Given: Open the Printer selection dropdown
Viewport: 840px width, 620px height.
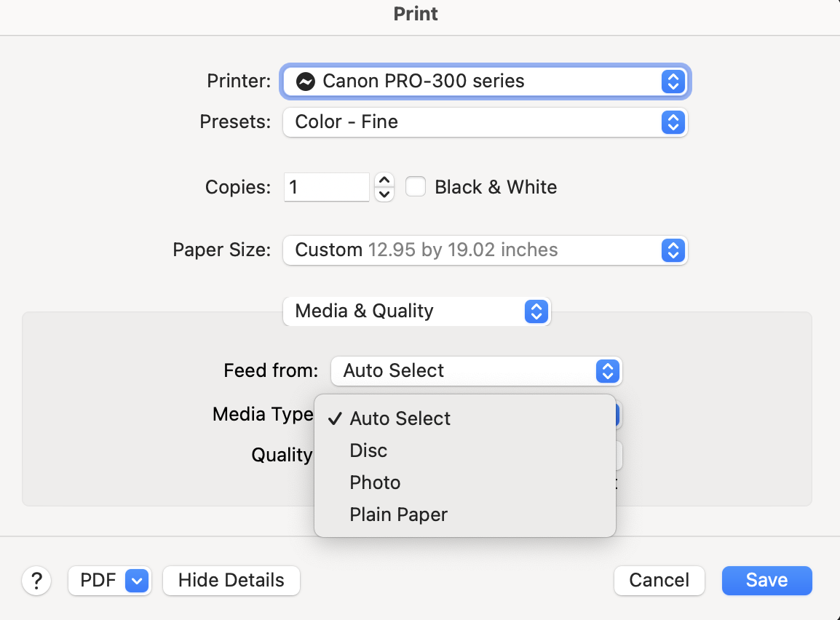Looking at the screenshot, I should tap(485, 82).
